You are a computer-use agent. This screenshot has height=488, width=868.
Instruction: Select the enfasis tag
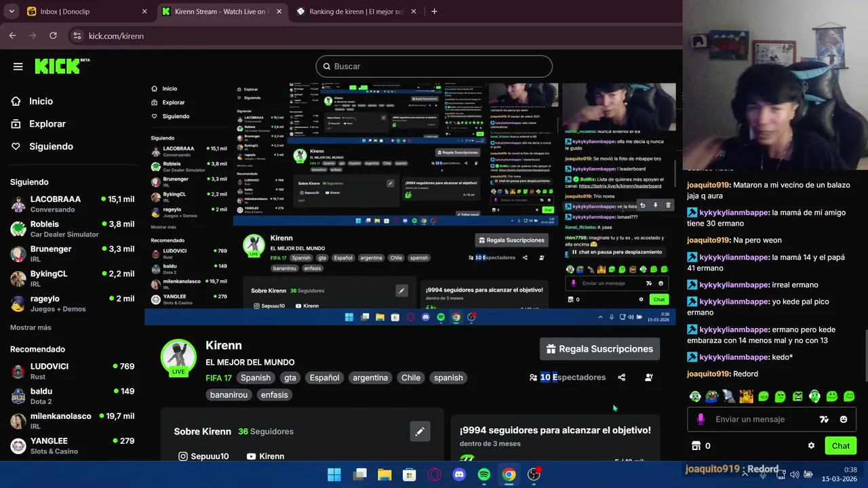pos(274,394)
